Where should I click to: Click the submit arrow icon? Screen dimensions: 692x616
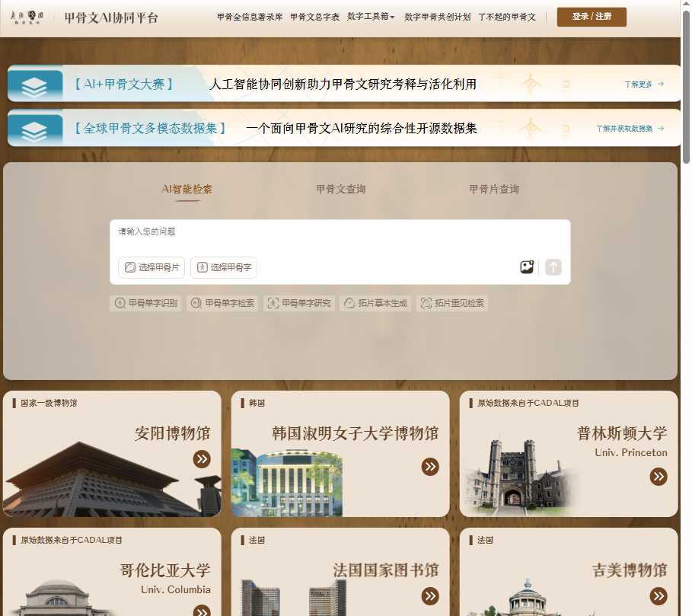point(553,267)
